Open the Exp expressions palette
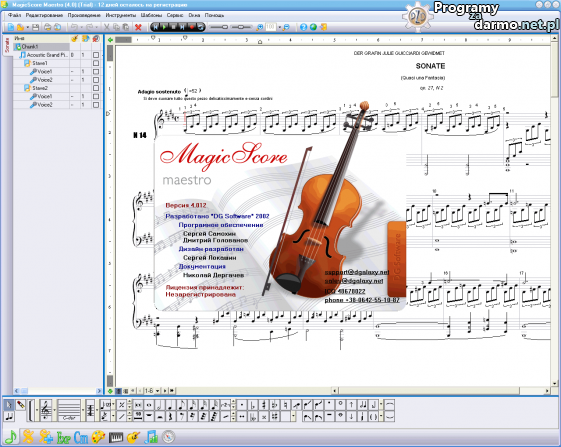 click(64, 437)
